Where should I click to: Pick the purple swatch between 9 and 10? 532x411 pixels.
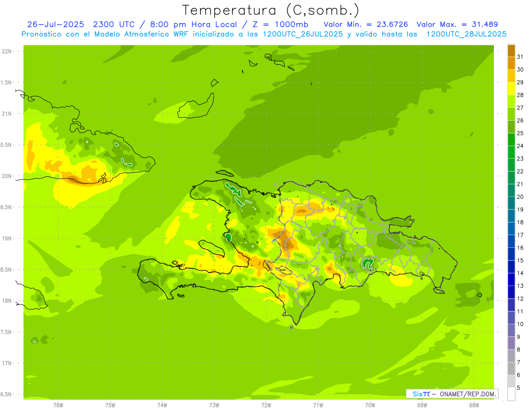[511, 331]
